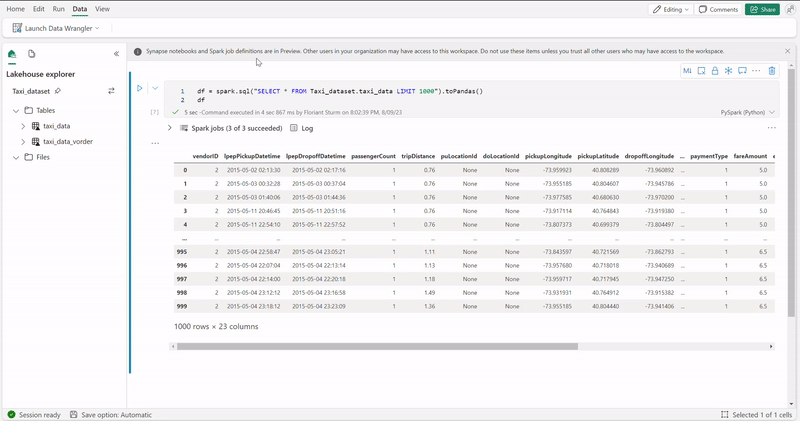Convert cell to Markdown with M↓ icon

point(687,71)
